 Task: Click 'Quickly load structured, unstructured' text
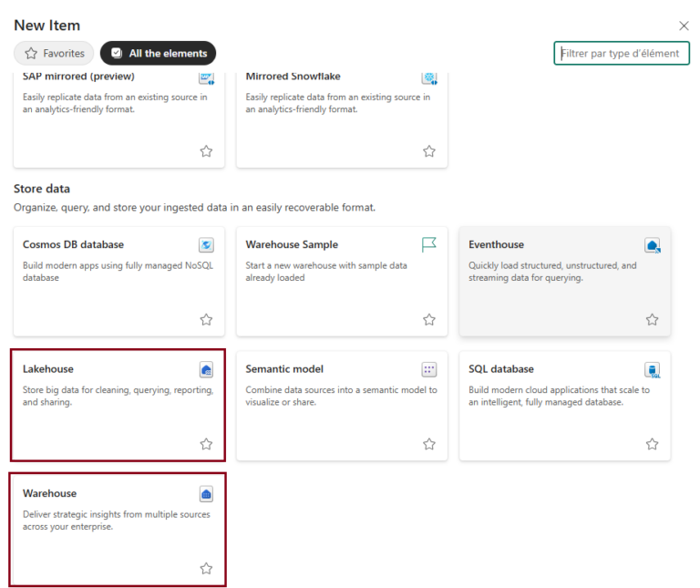click(552, 272)
